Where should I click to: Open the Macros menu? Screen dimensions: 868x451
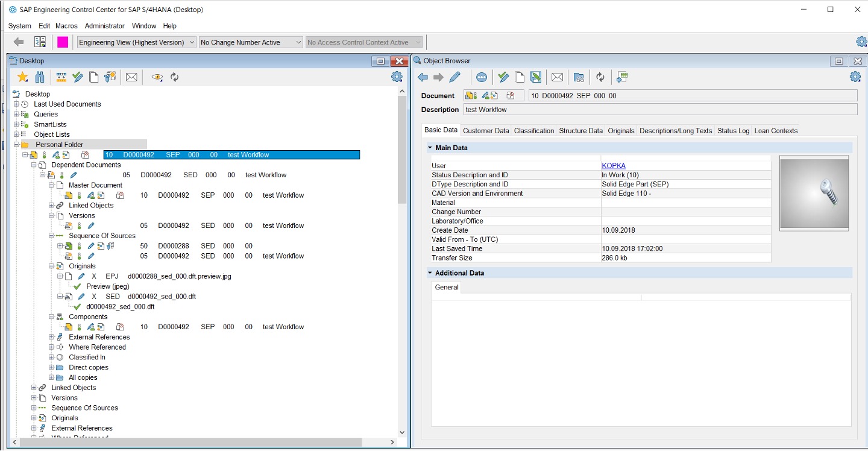pyautogui.click(x=66, y=26)
